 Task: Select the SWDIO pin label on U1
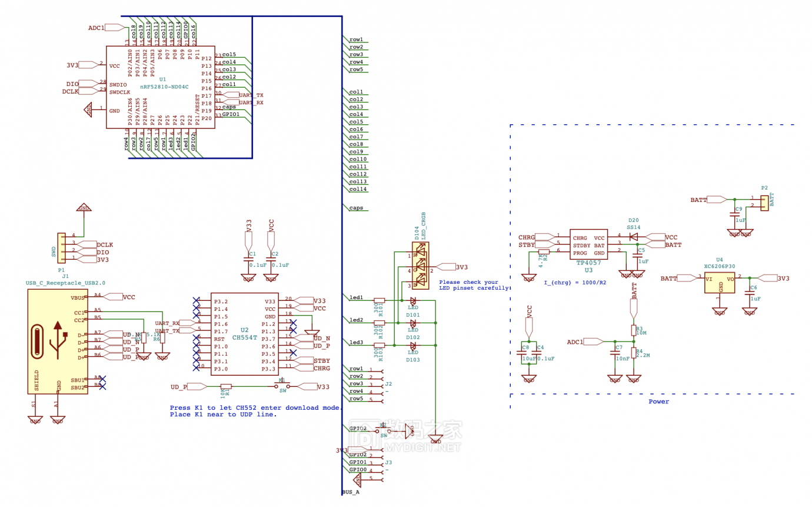[119, 85]
